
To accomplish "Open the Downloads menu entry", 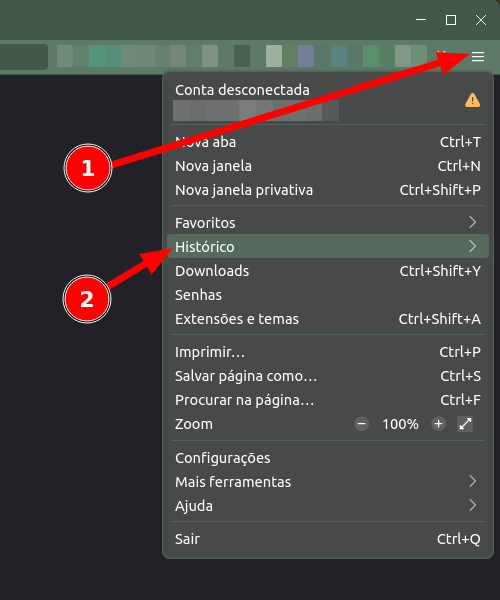I will click(328, 271).
